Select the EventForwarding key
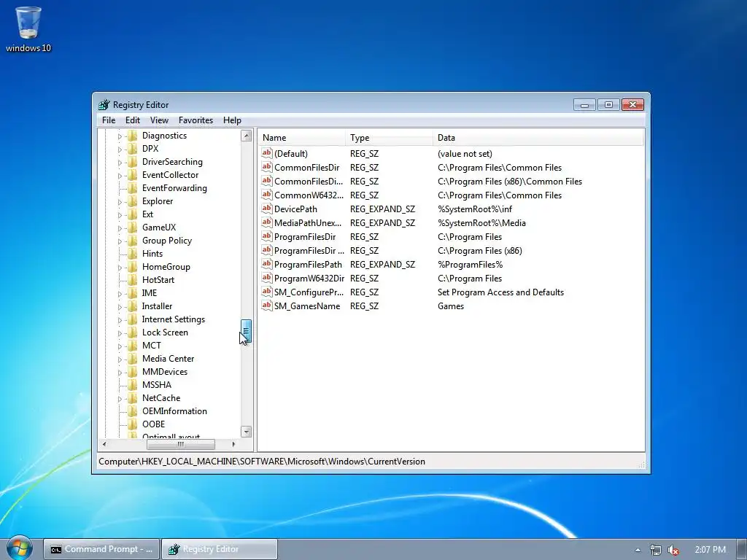The width and height of the screenshot is (747, 560). click(x=174, y=188)
